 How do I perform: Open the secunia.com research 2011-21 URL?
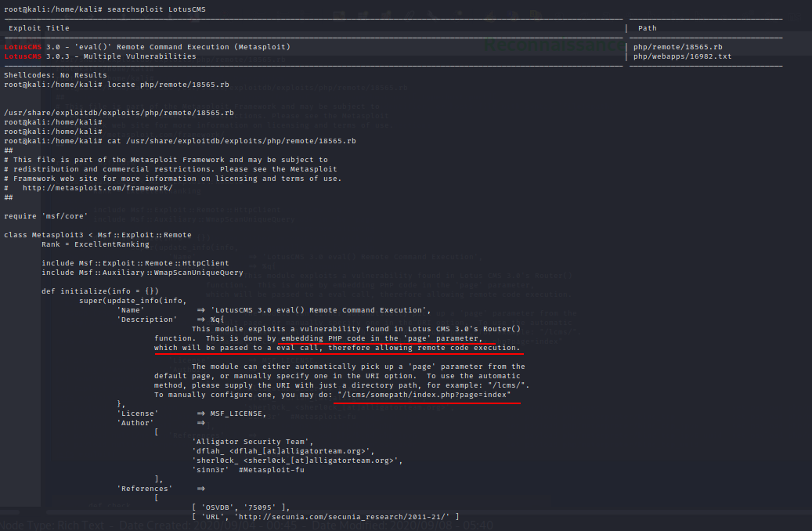[345, 516]
